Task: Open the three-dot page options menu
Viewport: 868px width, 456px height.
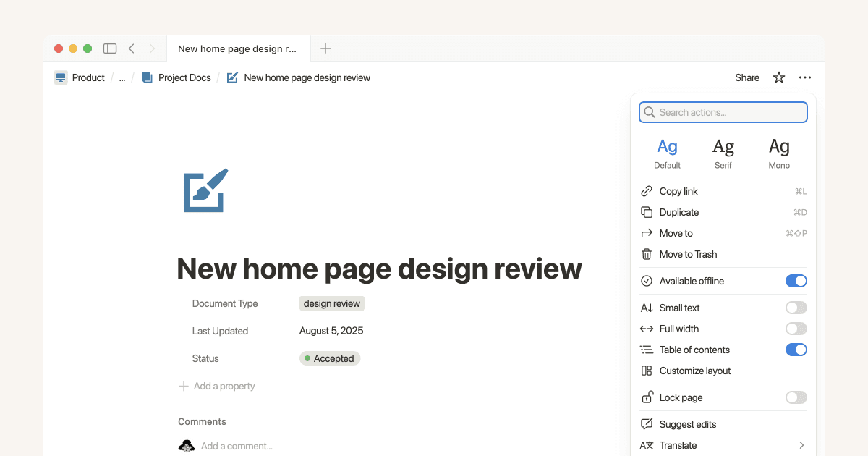Action: point(804,77)
